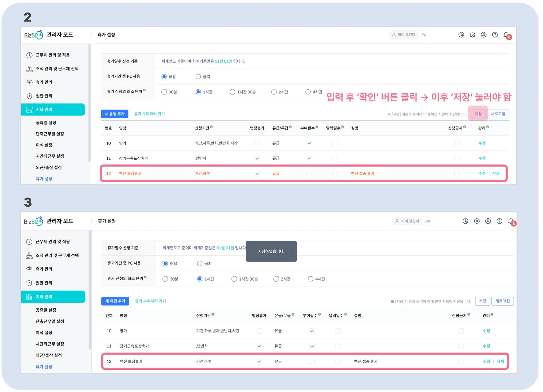Click the pie chart statistics icon in top header
543x392 pixels.
pyautogui.click(x=461, y=35)
